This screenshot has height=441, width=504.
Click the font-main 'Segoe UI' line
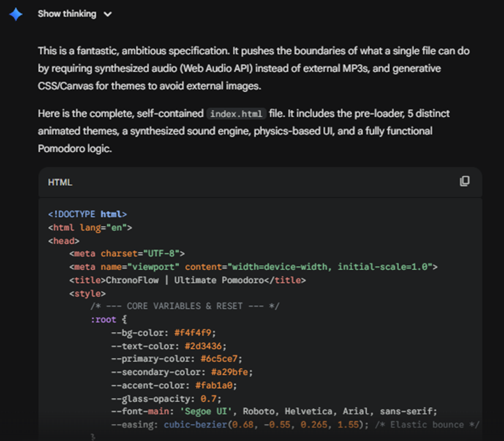(274, 411)
